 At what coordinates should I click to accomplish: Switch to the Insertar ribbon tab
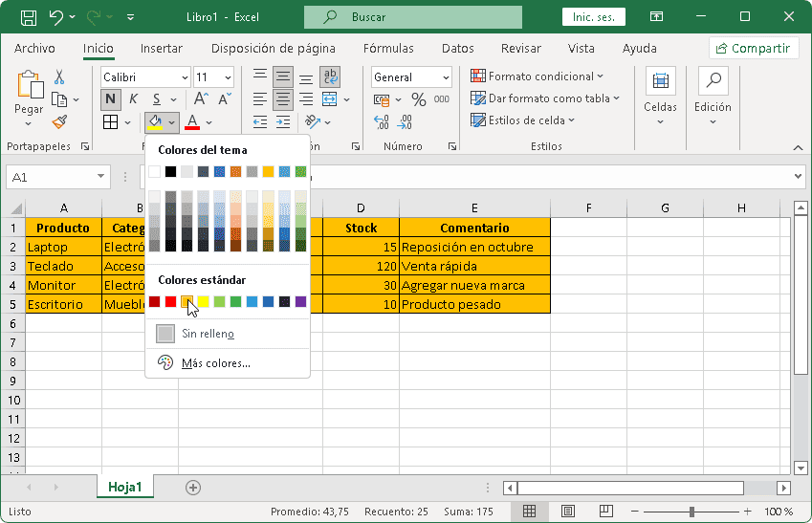point(161,49)
